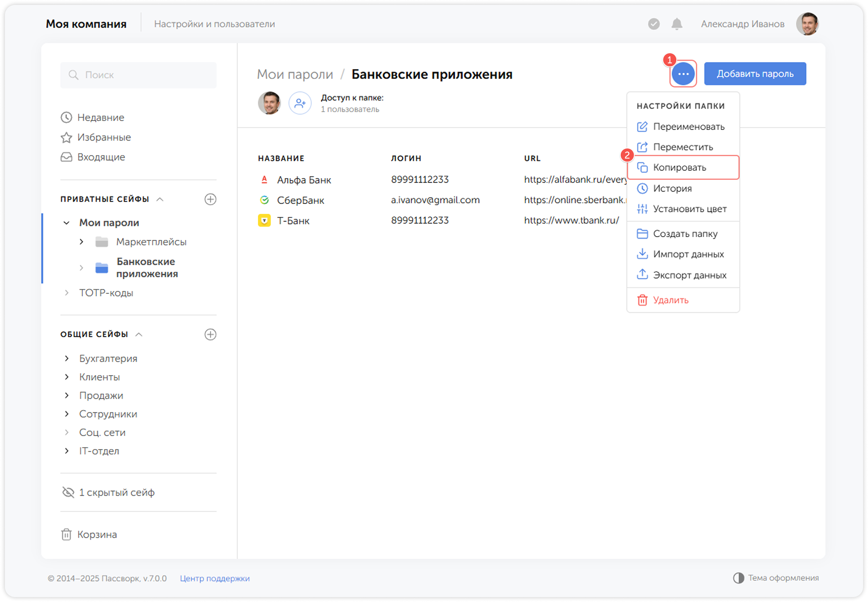Open Александр Иванов profile avatar in header
This screenshot has height=602, width=868.
(807, 24)
